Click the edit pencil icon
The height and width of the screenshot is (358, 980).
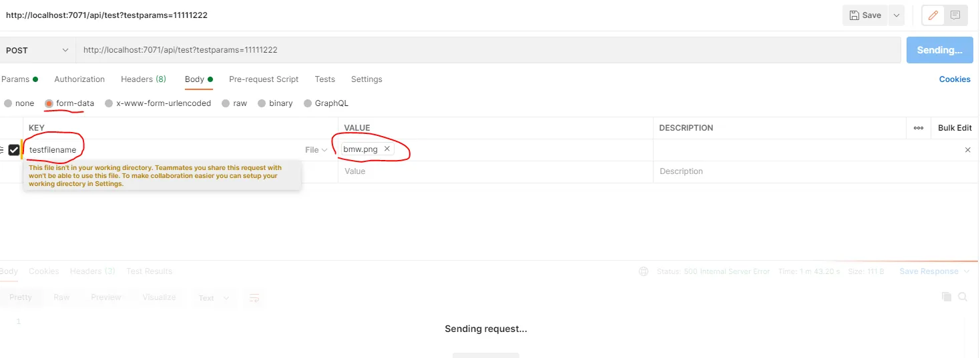[x=934, y=15]
